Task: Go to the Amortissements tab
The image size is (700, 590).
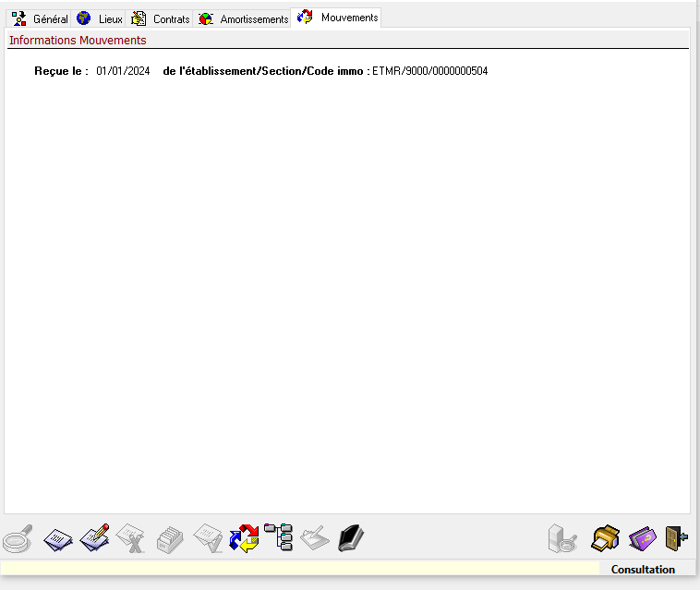Action: coord(243,18)
